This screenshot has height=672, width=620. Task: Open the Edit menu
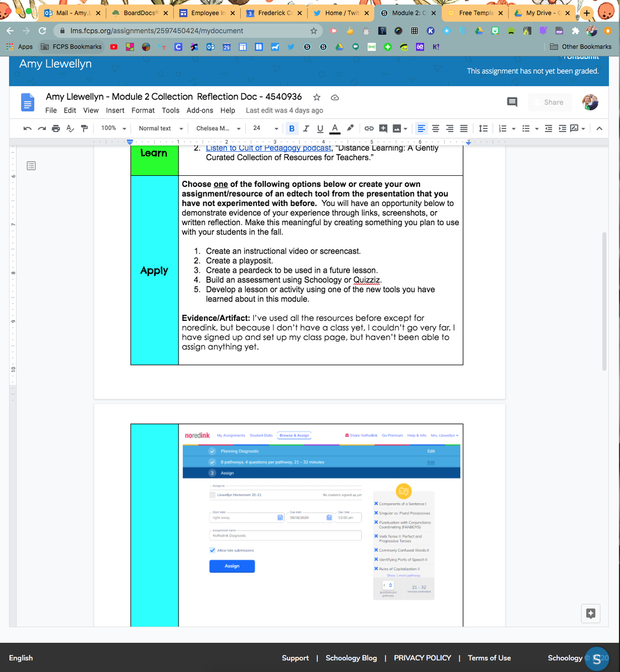(70, 110)
